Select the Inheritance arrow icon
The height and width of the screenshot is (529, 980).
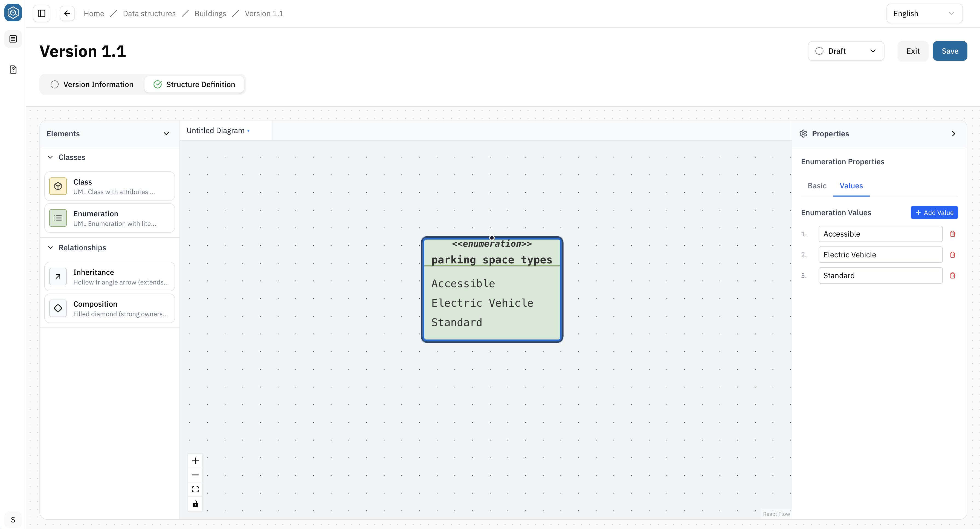tap(58, 277)
